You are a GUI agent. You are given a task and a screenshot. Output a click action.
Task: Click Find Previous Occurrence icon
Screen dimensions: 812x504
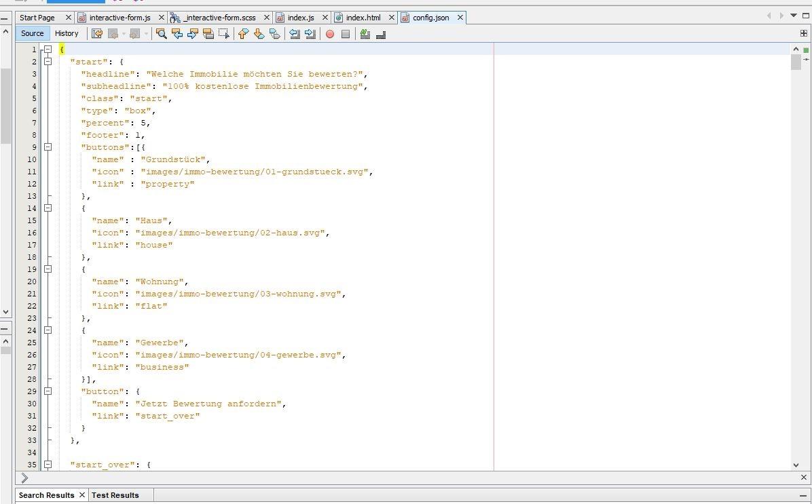[177, 33]
